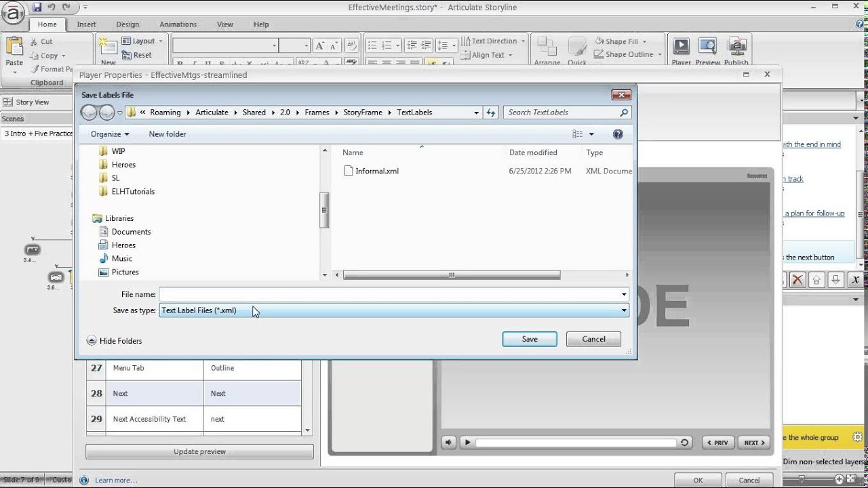
Task: Open the Shape Outline dropdown
Action: click(x=628, y=54)
